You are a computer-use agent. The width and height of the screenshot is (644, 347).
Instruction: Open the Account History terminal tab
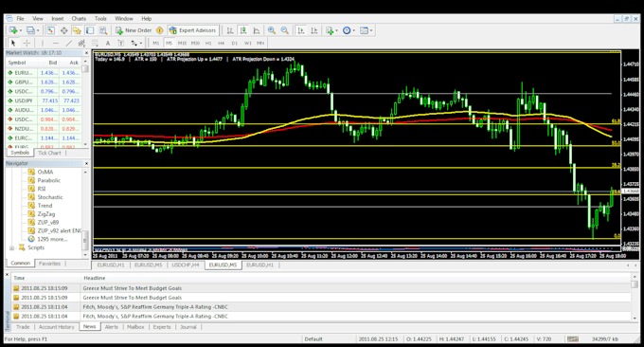[x=56, y=327]
